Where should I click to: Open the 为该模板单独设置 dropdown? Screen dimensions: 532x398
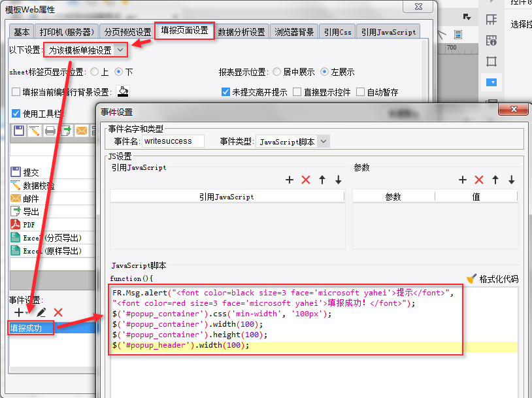[x=86, y=50]
